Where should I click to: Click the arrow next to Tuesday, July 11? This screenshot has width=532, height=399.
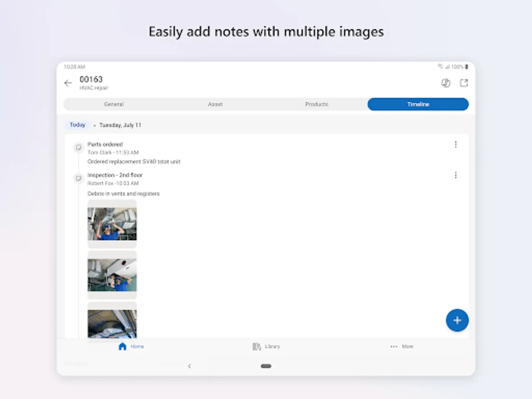[94, 125]
